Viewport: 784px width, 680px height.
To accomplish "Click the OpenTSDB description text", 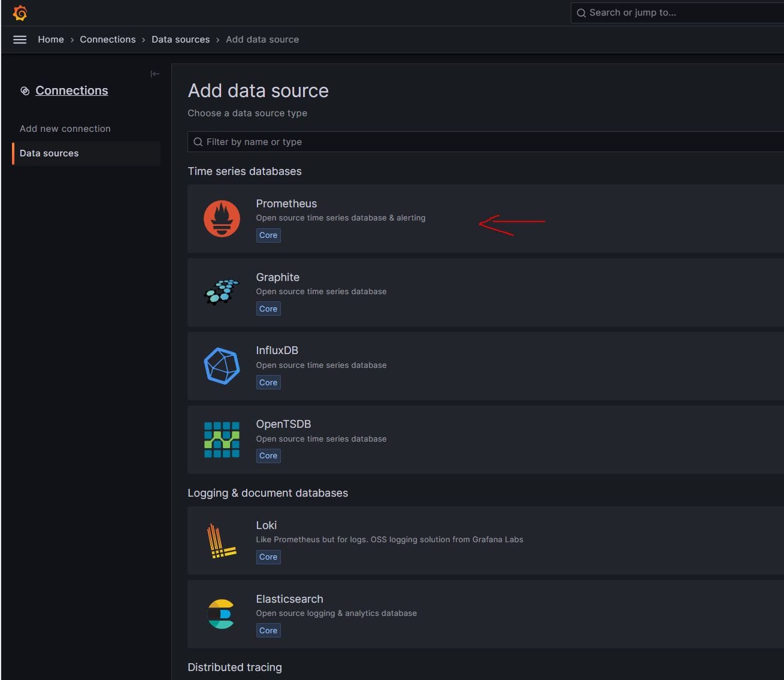I will click(321, 439).
